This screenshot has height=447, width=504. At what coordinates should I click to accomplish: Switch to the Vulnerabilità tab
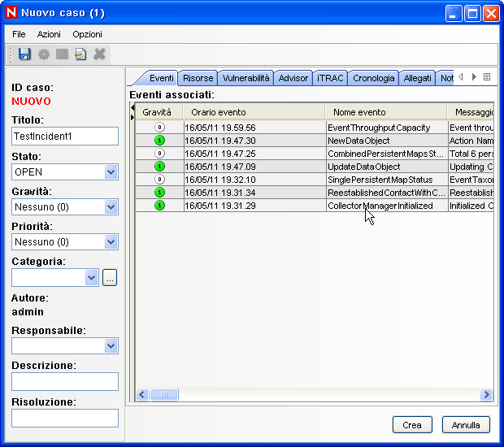click(245, 78)
